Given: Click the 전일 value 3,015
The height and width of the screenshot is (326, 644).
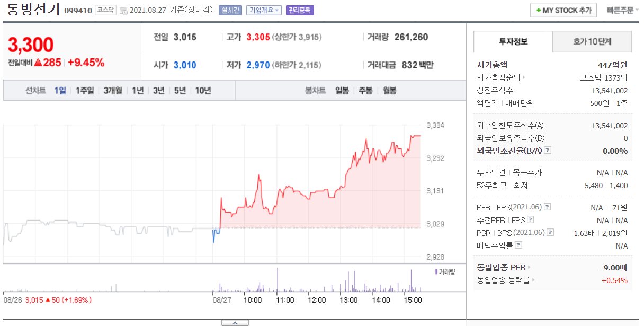Looking at the screenshot, I should coord(185,37).
